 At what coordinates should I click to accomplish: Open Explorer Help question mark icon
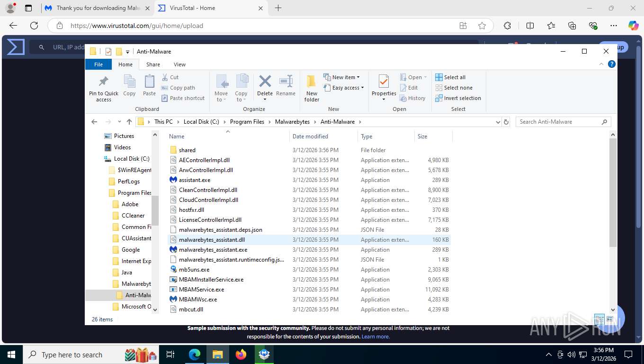pos(611,64)
